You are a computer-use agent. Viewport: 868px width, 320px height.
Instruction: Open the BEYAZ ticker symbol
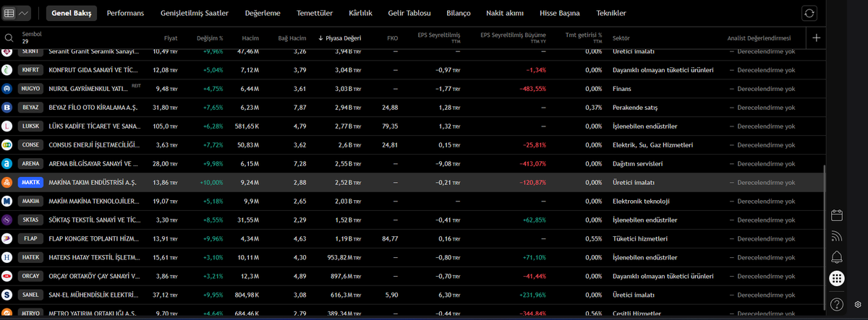pyautogui.click(x=30, y=108)
